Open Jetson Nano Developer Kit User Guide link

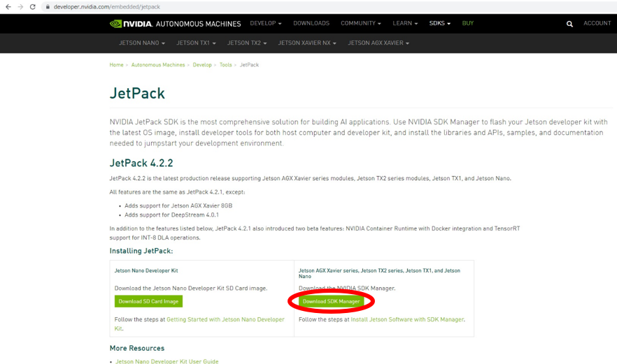tap(166, 361)
